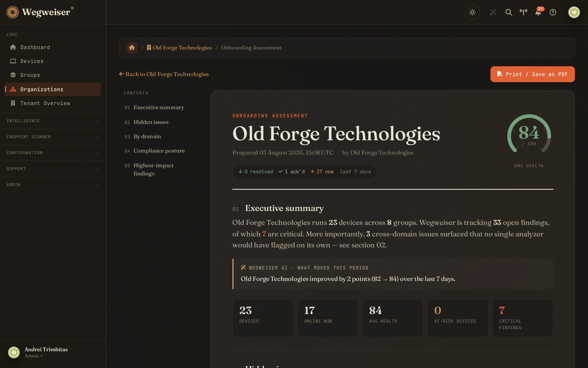
Task: Click the Dashboard house icon
Action: pyautogui.click(x=13, y=47)
